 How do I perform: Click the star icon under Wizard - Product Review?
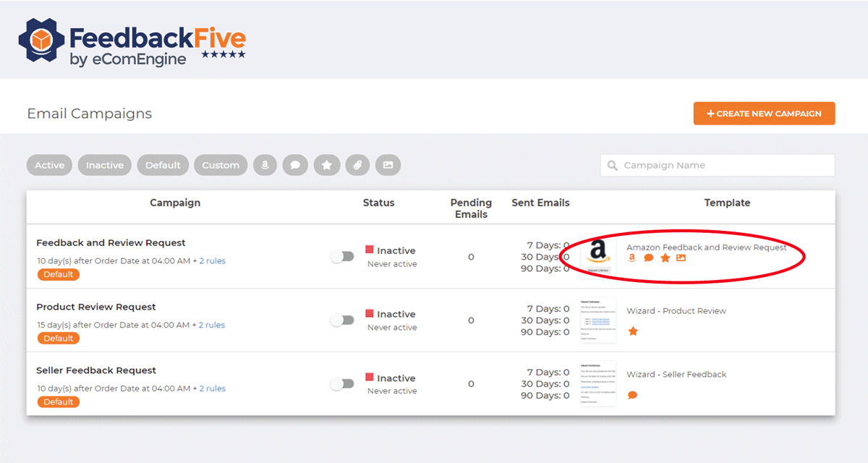[633, 331]
